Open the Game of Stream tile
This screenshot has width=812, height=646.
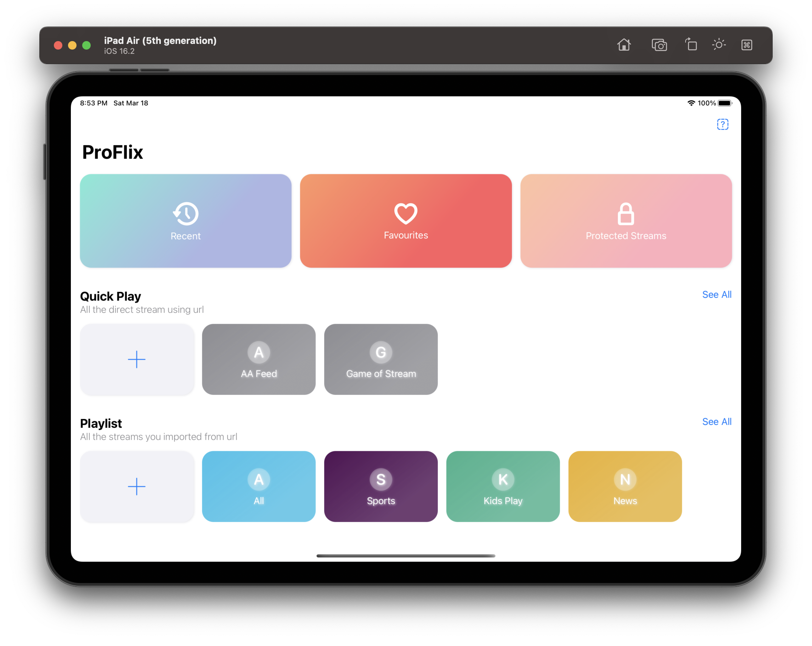(381, 359)
